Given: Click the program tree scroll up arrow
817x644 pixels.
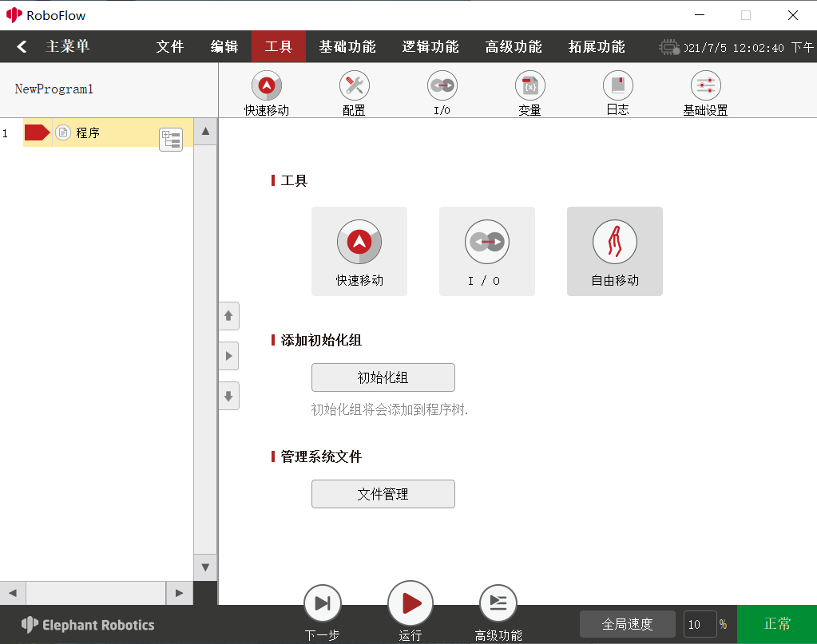Looking at the screenshot, I should pos(205,131).
